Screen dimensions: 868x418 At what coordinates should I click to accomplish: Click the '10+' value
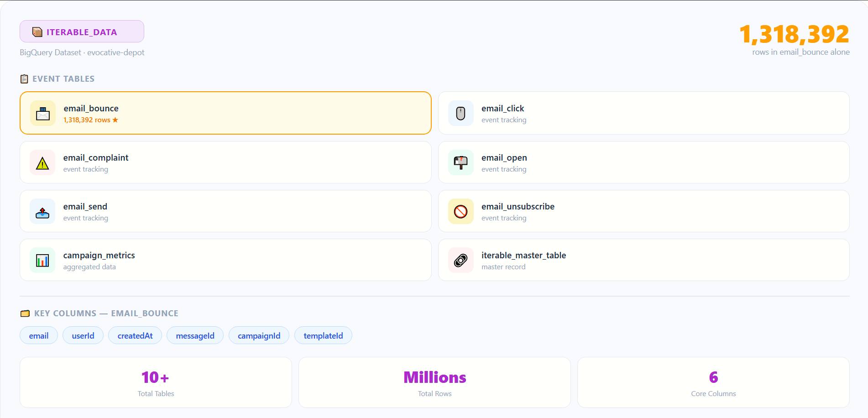156,377
